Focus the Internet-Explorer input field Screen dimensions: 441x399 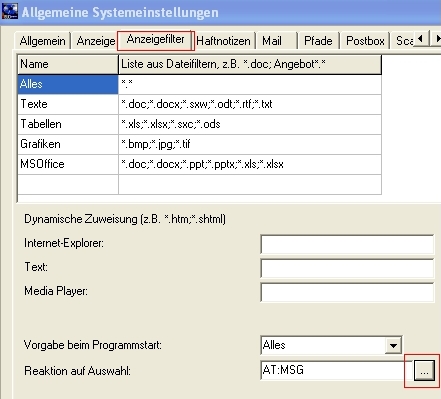pyautogui.click(x=347, y=244)
